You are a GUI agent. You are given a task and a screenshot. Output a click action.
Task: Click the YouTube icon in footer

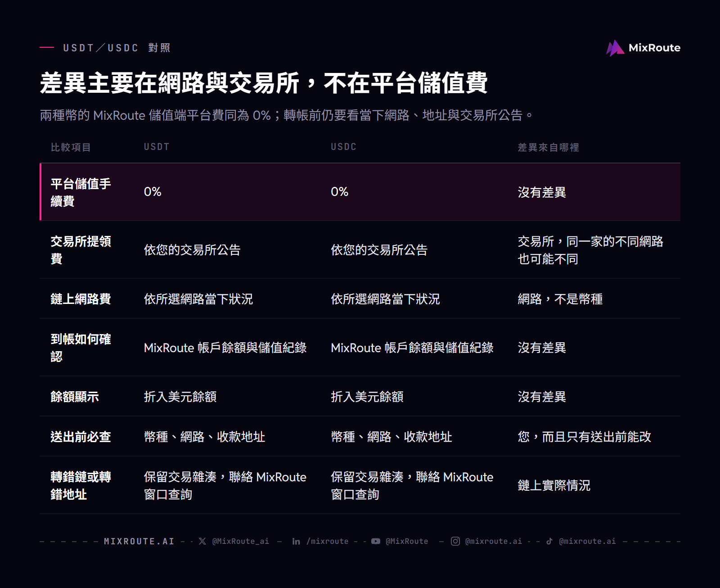[x=376, y=541]
